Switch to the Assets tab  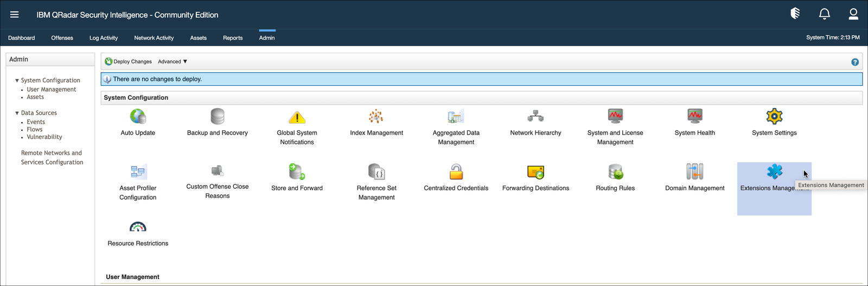[x=199, y=38]
